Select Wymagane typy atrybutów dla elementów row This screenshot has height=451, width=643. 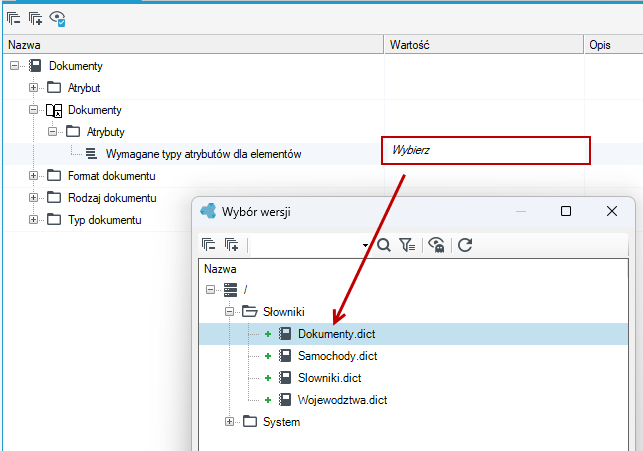click(203, 154)
